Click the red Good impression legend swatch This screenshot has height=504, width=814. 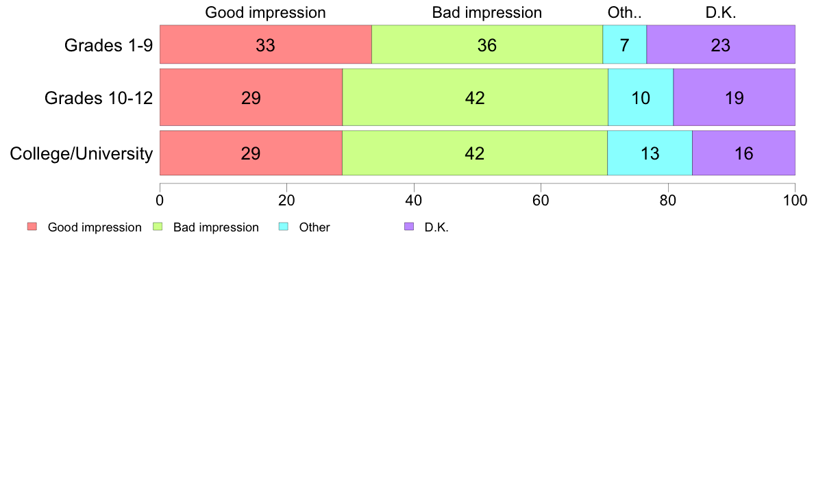(x=32, y=227)
